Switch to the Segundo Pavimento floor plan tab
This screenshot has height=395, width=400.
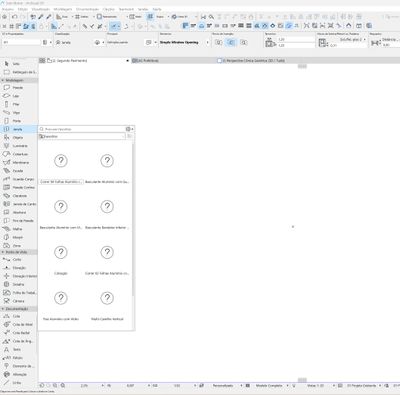(84, 61)
